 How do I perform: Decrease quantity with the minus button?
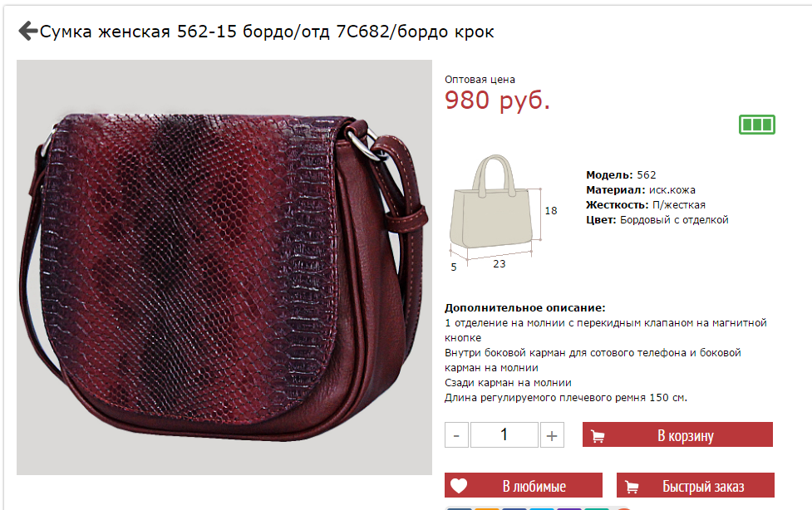(x=456, y=435)
